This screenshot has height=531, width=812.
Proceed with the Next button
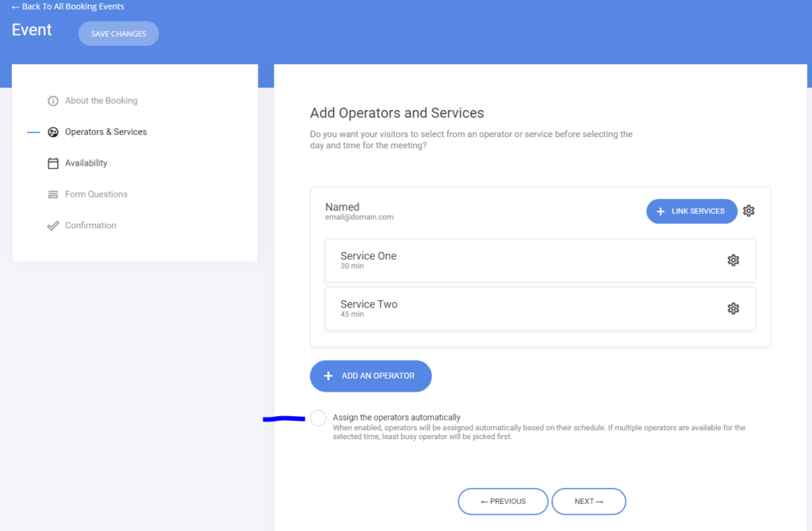click(588, 502)
